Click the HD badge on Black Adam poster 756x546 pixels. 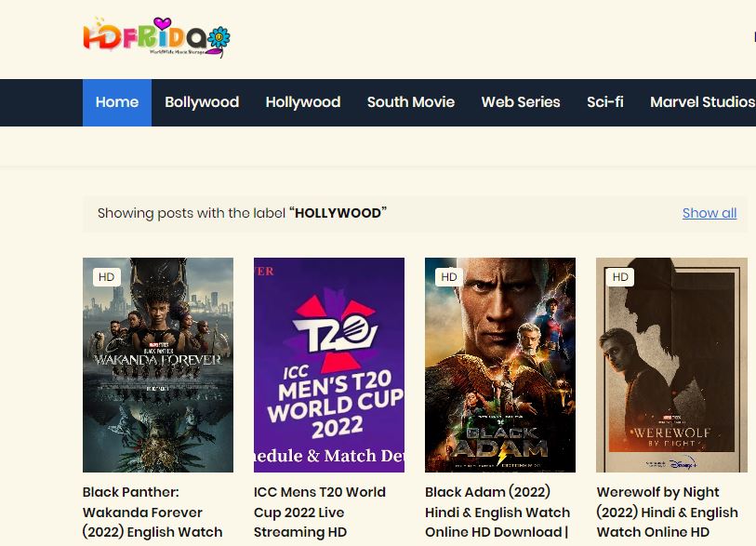(x=449, y=277)
